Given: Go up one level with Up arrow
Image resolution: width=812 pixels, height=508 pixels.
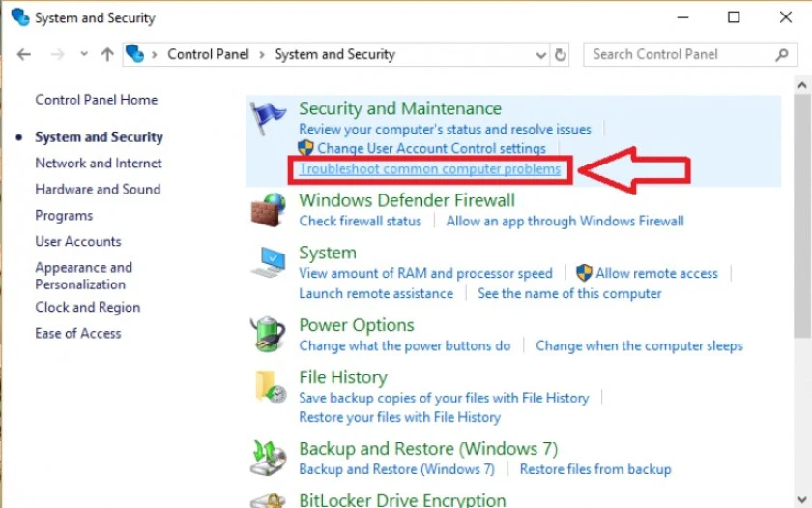Looking at the screenshot, I should [x=106, y=54].
